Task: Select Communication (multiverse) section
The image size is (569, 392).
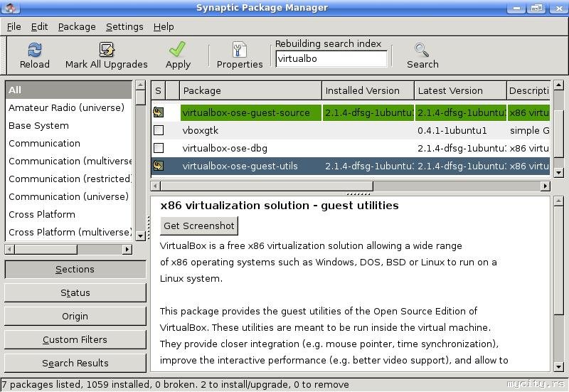Action: coord(68,161)
